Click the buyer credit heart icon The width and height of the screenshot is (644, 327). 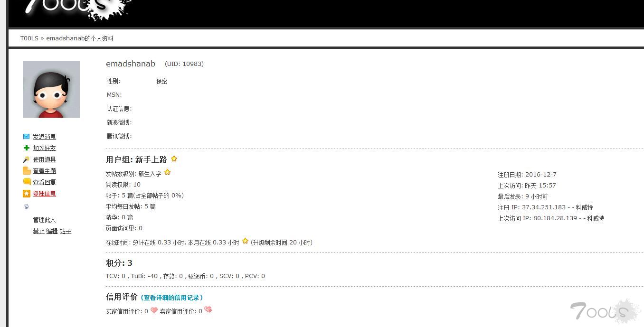(154, 310)
